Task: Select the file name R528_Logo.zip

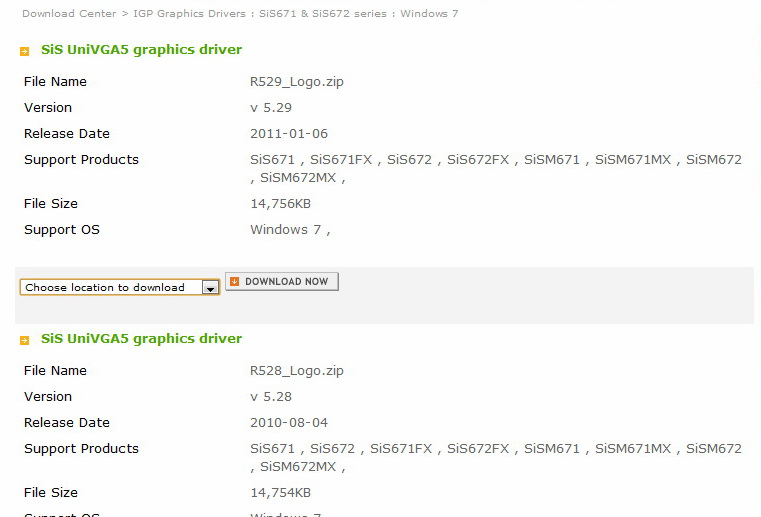Action: pyautogui.click(x=297, y=371)
